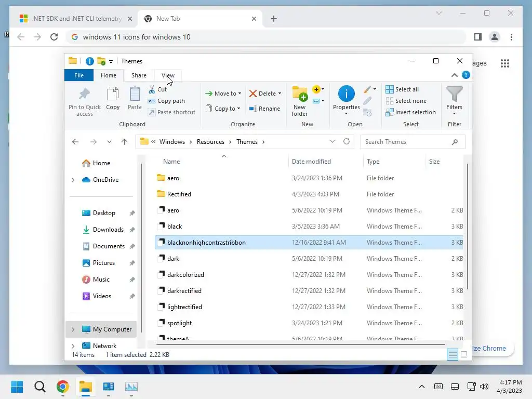
Task: Open recent locations dropdown arrow
Action: (x=109, y=142)
